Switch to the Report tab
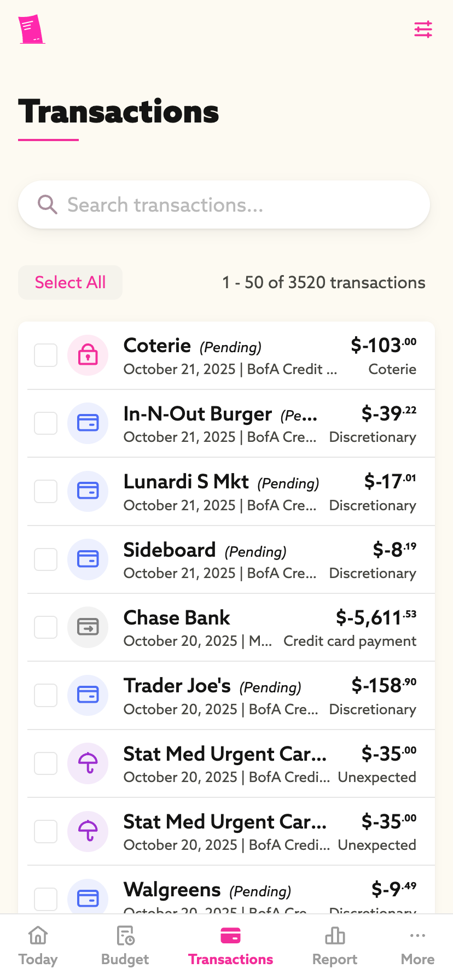453x980 pixels. (335, 946)
